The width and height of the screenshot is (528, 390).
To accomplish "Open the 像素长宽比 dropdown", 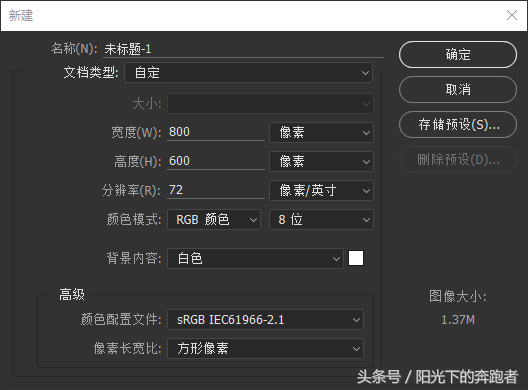I will (265, 348).
